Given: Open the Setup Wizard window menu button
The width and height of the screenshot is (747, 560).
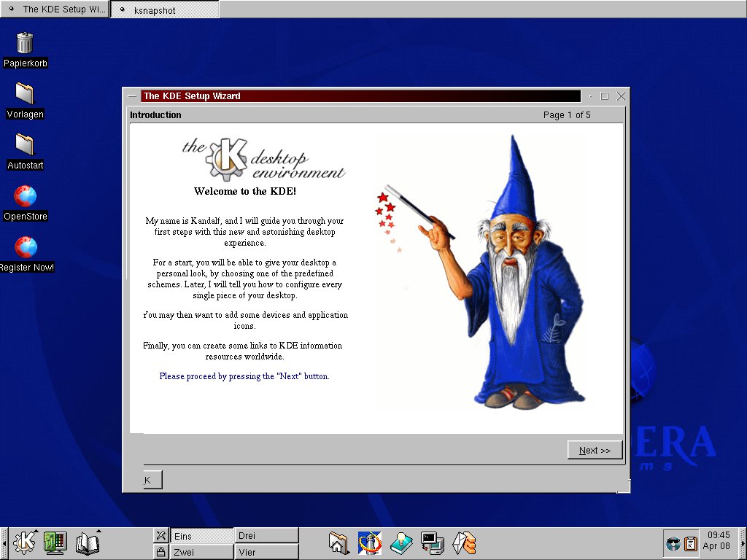Looking at the screenshot, I should 132,96.
